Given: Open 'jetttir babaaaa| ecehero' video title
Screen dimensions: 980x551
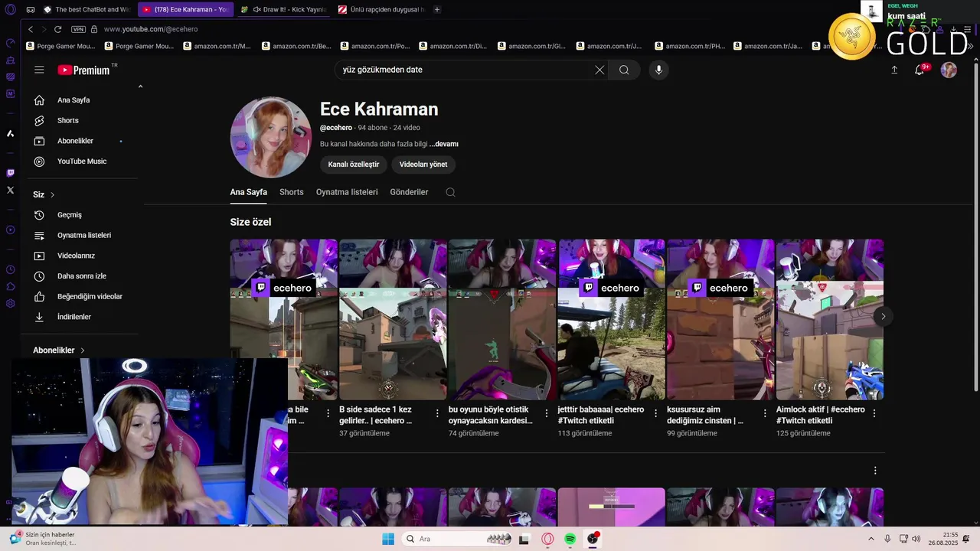Looking at the screenshot, I should click(601, 415).
